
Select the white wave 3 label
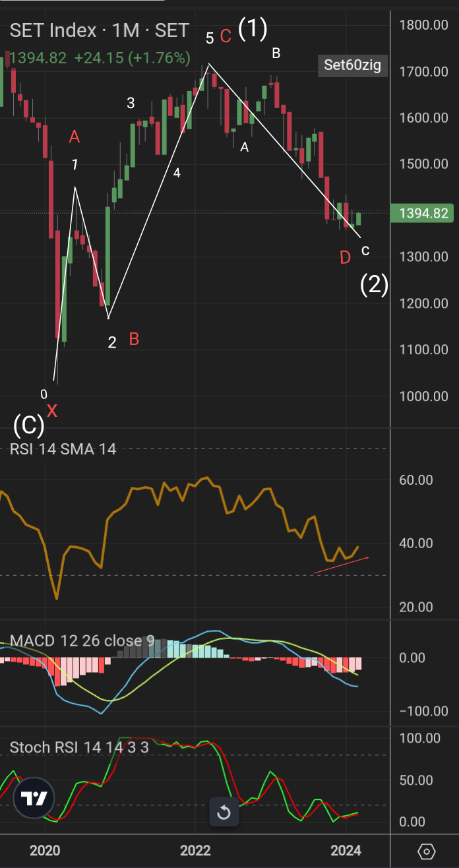coord(131,103)
